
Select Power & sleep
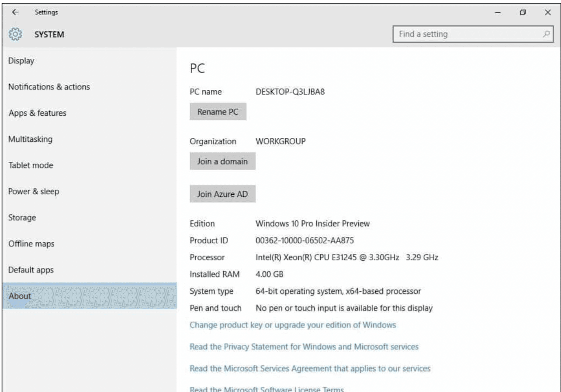(89, 191)
